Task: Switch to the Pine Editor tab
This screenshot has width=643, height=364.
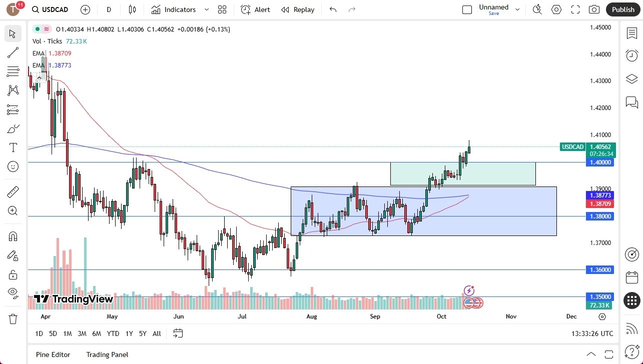Action: coord(53,354)
